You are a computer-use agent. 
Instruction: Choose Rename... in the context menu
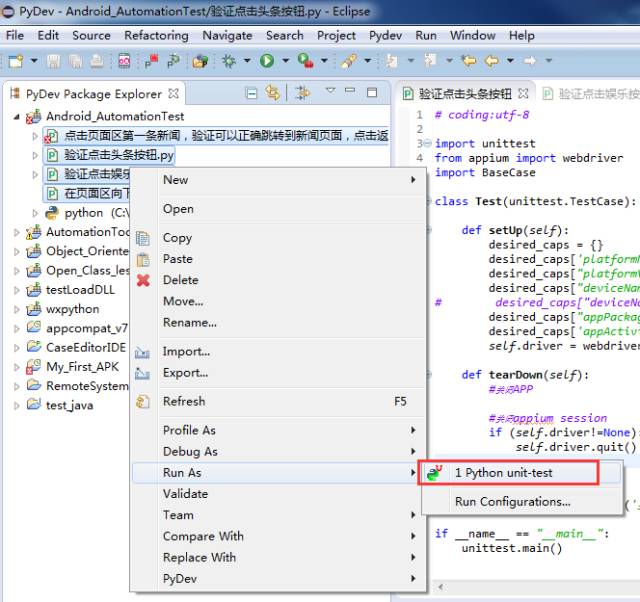[279, 322]
